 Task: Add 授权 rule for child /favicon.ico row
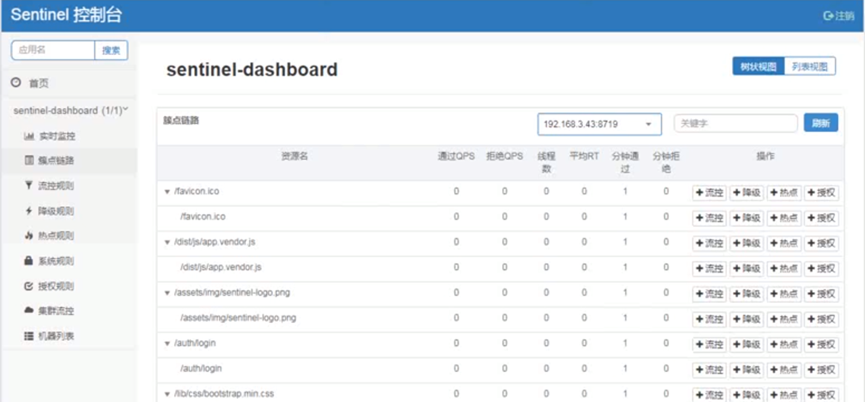click(821, 218)
